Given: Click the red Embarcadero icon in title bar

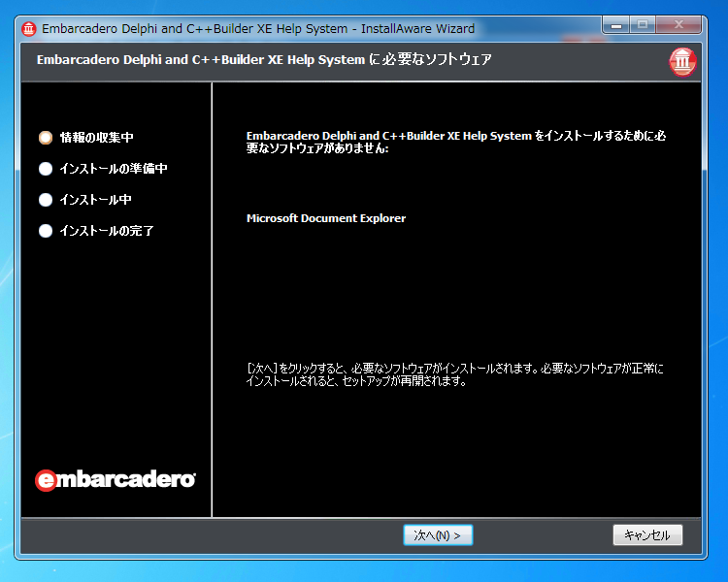Looking at the screenshot, I should [x=29, y=29].
